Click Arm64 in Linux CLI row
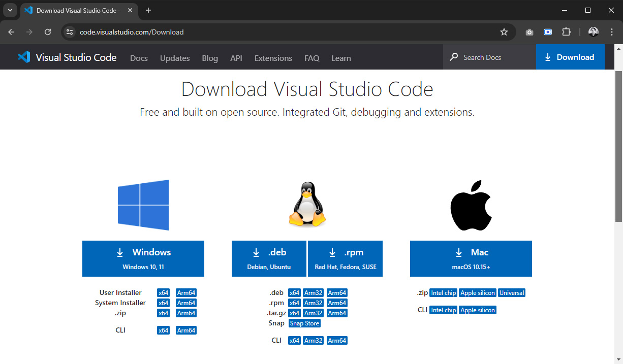 [337, 341]
